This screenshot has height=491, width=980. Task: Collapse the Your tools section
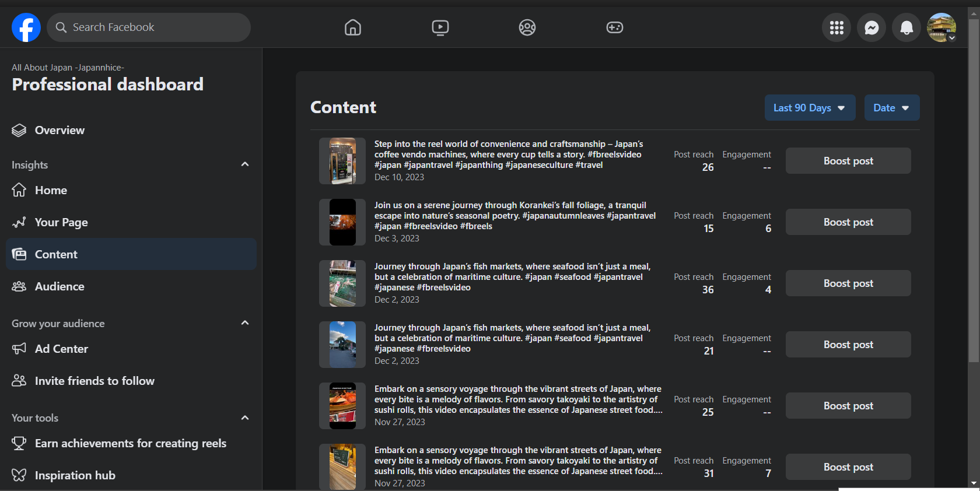(245, 418)
